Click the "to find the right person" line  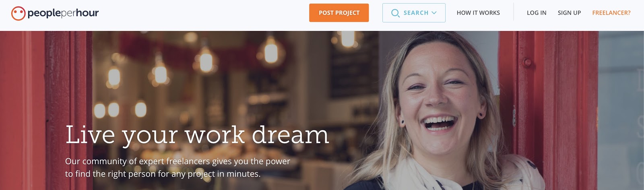click(163, 174)
